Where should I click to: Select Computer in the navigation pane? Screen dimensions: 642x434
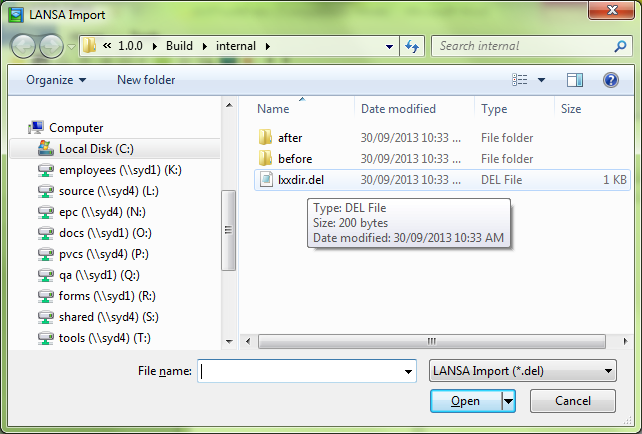coord(76,128)
